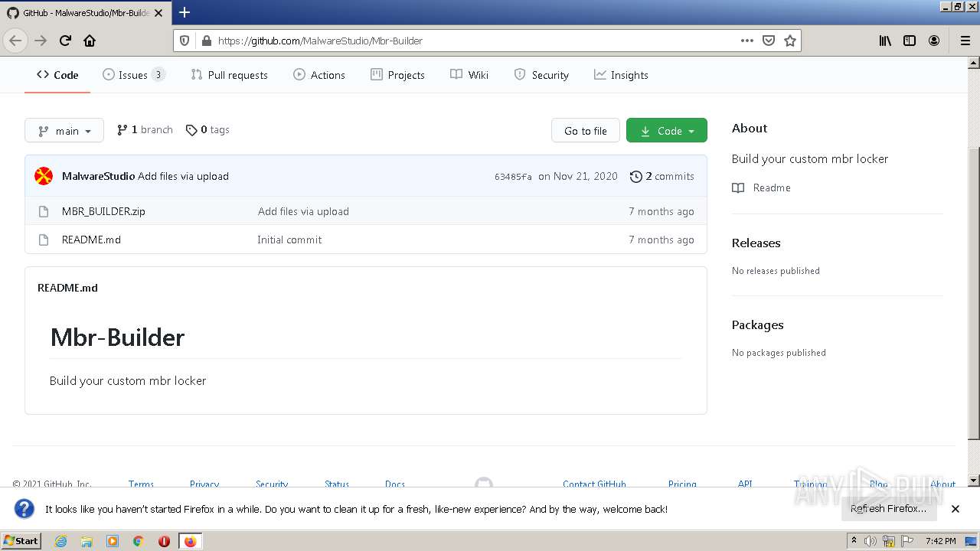Image resolution: width=980 pixels, height=551 pixels.
Task: Bookmark this page with the star icon
Action: point(790,41)
